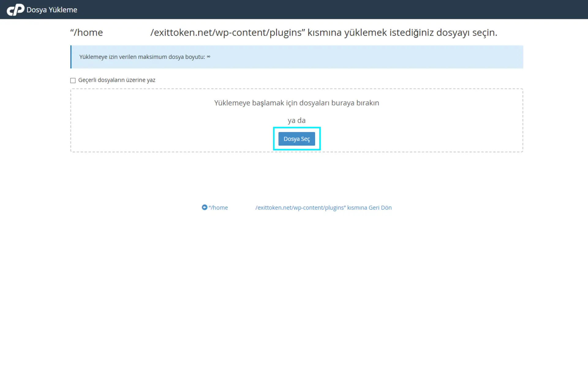Screen dimensions: 588x368
Task: Open the Geri Dön link to plugins folder
Action: pos(296,208)
